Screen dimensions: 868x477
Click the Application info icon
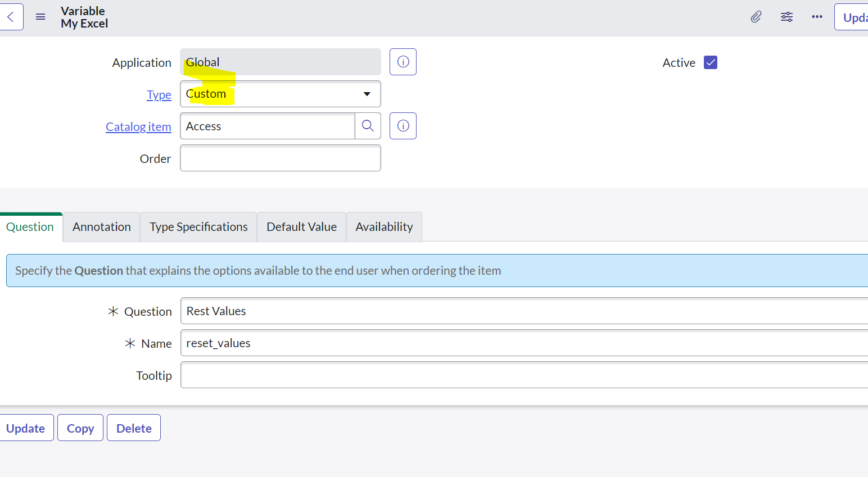403,62
